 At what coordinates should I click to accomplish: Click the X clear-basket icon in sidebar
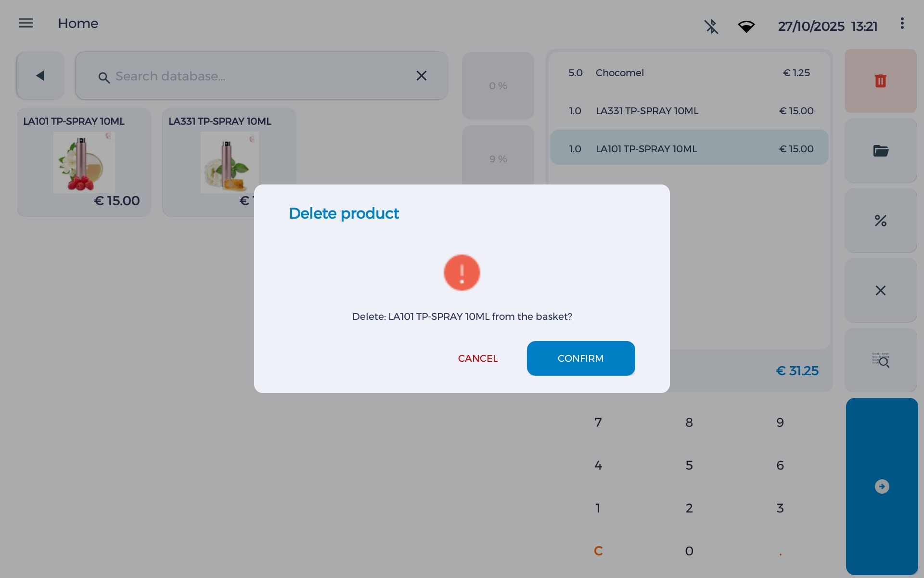(x=881, y=290)
